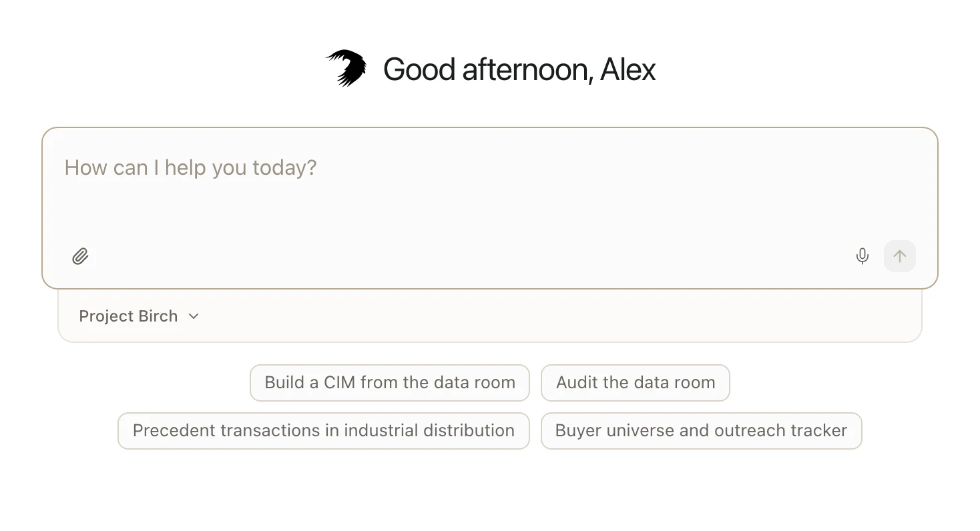Click the project bar below the composer
The image size is (980, 531).
pyautogui.click(x=490, y=316)
